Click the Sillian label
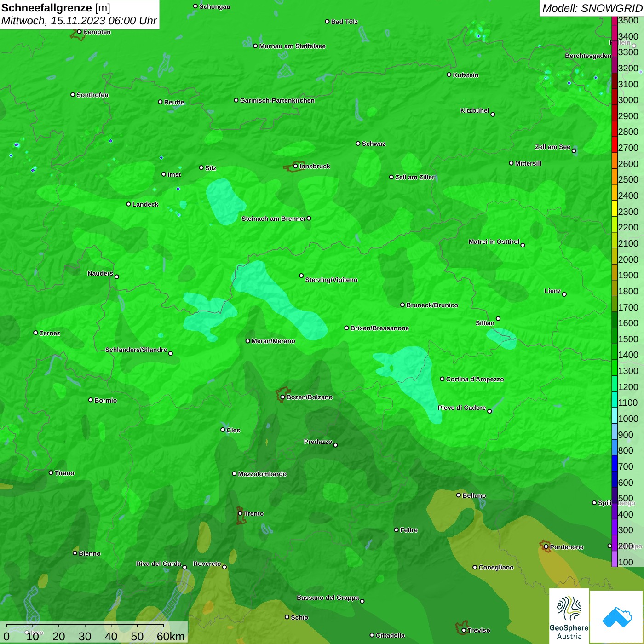Viewport: 644px width, 644px height. [x=485, y=323]
